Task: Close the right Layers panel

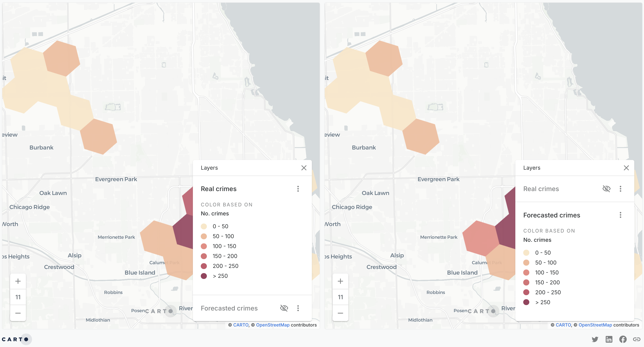Action: (x=626, y=168)
